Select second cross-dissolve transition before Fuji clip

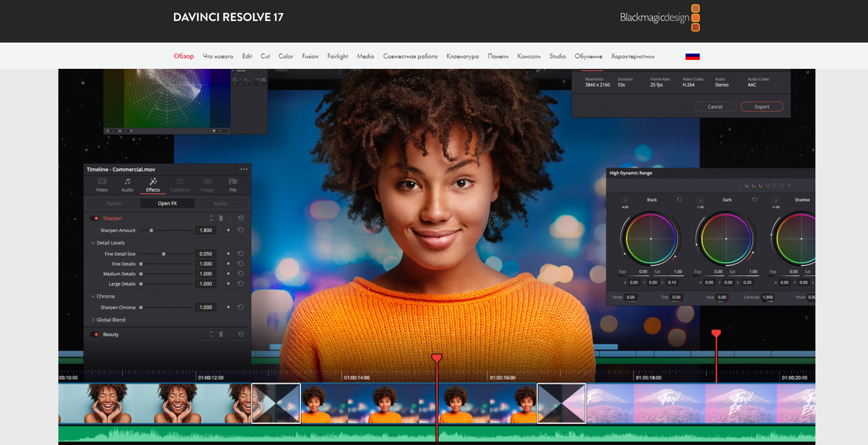point(561,403)
